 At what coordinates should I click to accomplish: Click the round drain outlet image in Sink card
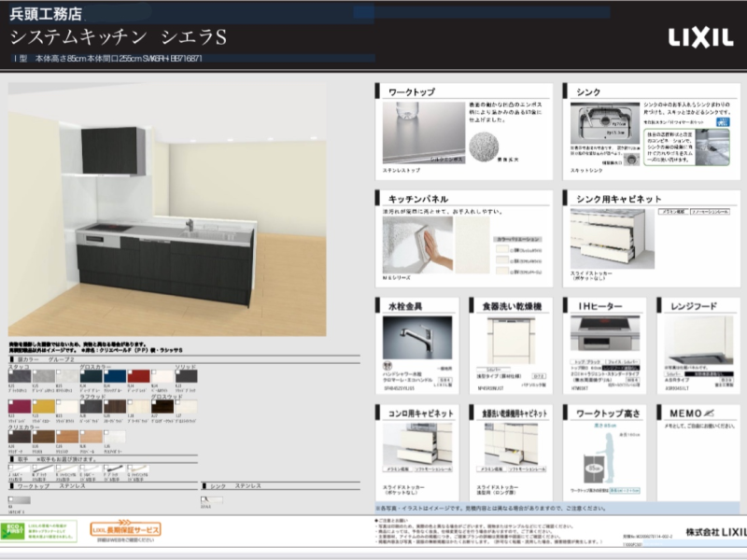click(x=632, y=161)
